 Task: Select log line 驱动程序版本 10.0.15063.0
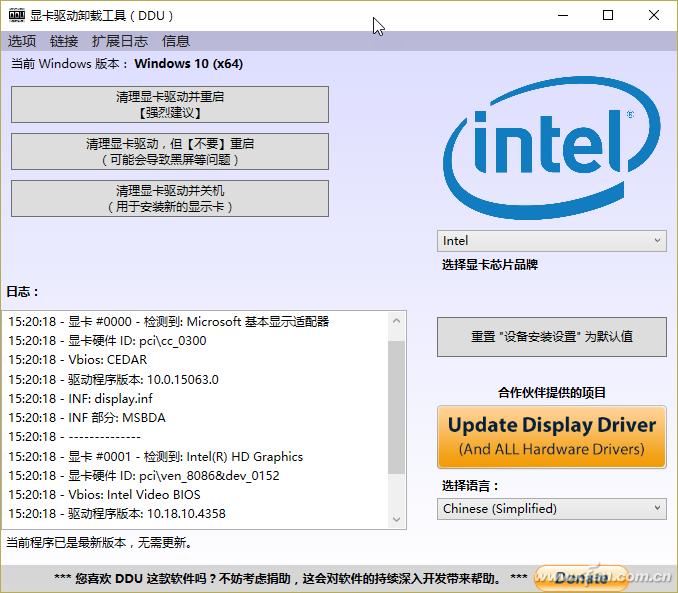[x=113, y=379]
